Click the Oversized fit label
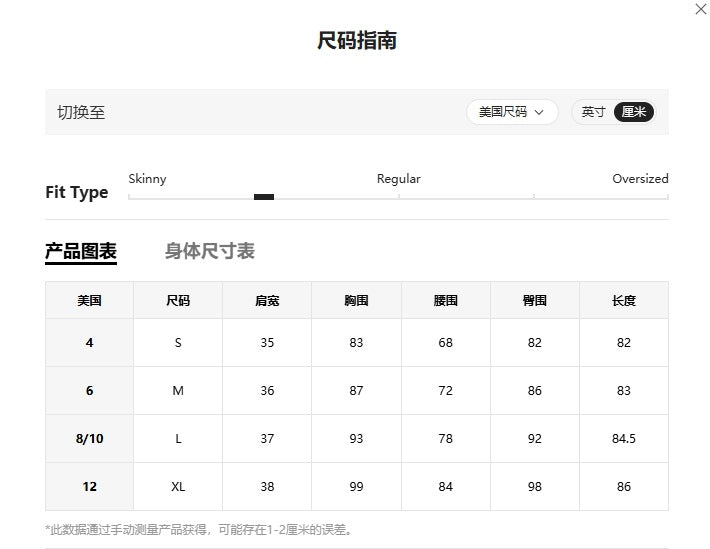This screenshot has width=710, height=549. click(640, 179)
